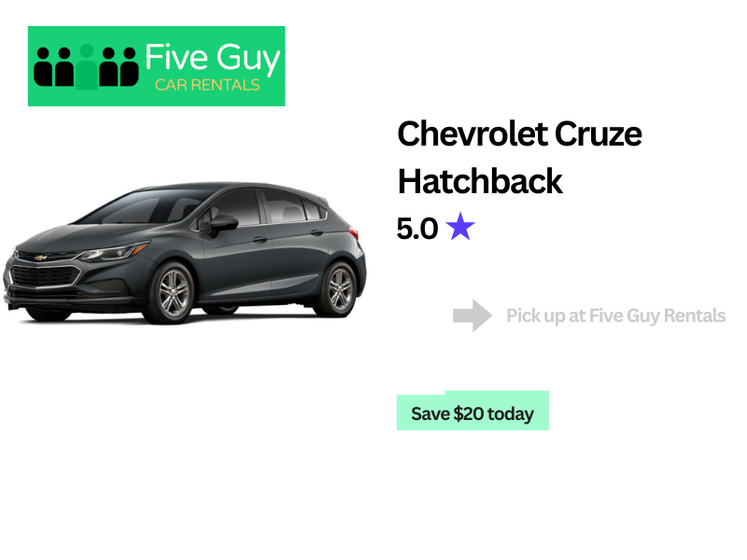The width and height of the screenshot is (747, 560).
Task: Click the rightmost black person figure in logo
Action: tap(129, 66)
